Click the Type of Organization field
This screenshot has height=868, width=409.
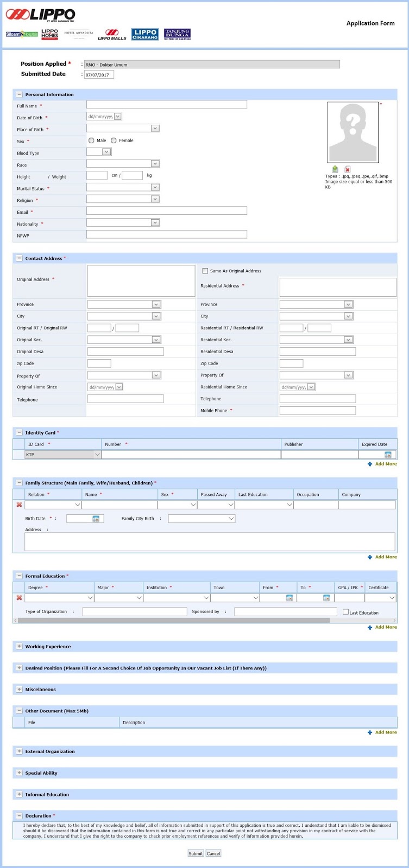click(135, 611)
